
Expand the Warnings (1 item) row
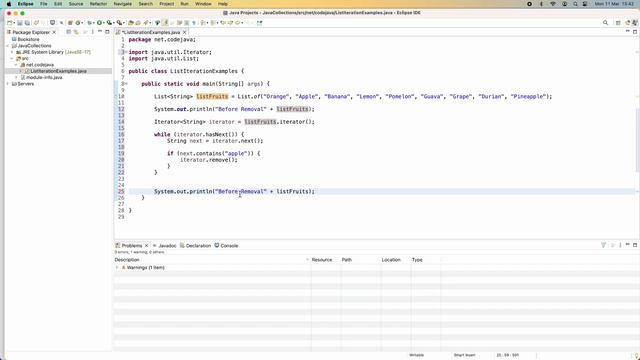click(117, 268)
